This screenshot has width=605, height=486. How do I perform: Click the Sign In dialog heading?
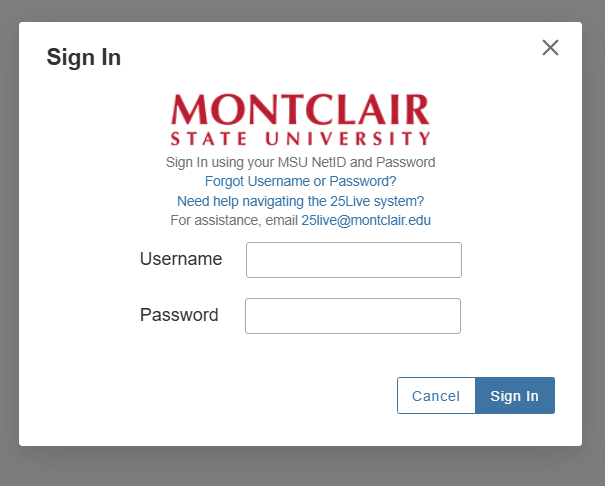click(x=84, y=58)
